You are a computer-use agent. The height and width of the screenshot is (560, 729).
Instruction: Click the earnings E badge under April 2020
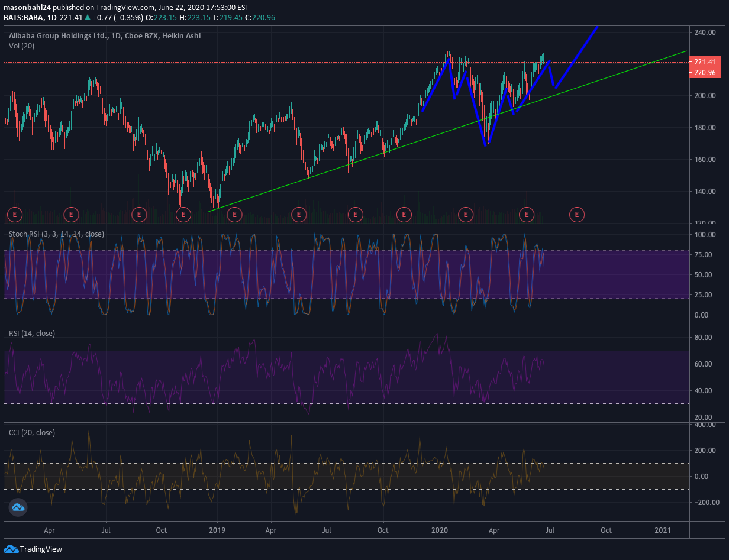tap(527, 214)
